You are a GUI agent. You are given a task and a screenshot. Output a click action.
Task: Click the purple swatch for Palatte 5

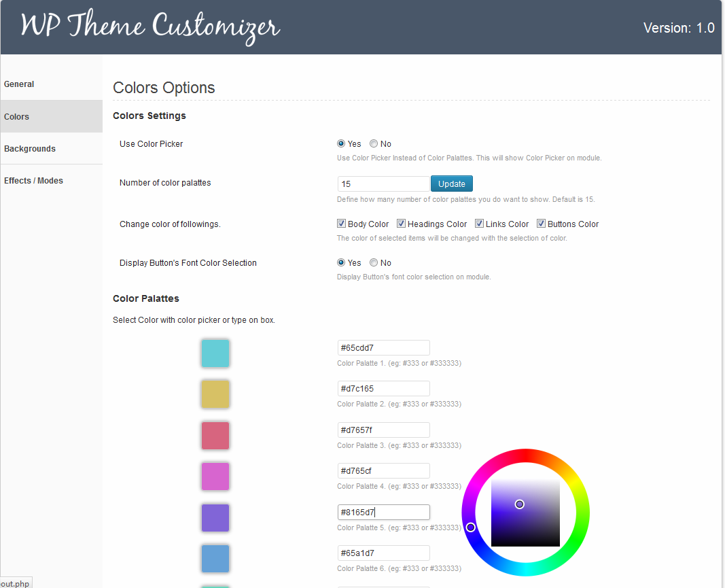tap(215, 518)
